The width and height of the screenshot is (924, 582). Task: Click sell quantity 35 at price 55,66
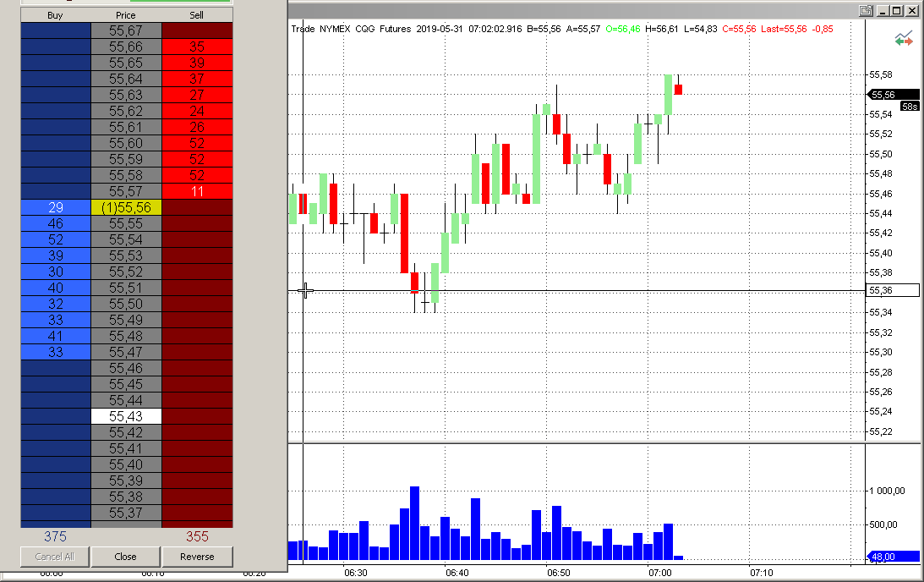point(197,47)
